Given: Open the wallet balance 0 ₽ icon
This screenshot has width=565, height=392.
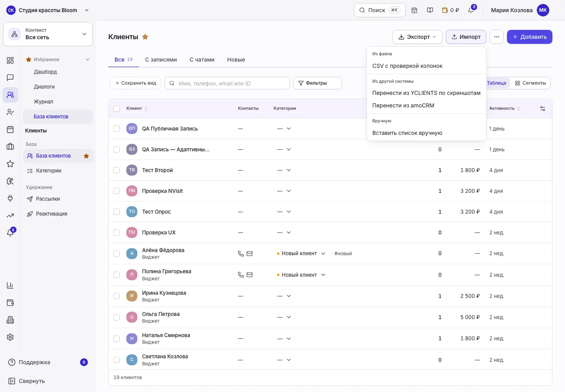Looking at the screenshot, I should click(450, 10).
